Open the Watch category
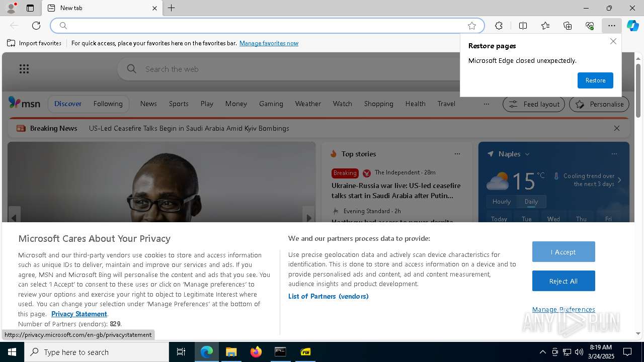The height and width of the screenshot is (362, 644). point(342,104)
